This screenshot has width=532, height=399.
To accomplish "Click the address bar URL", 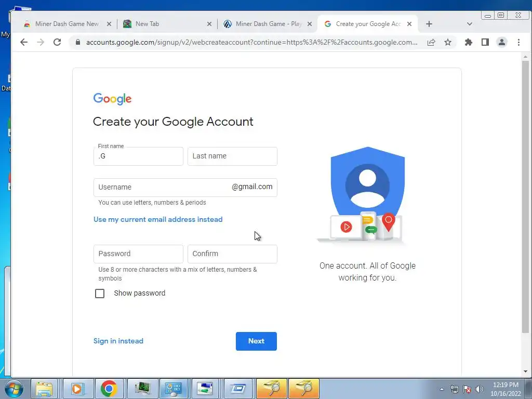I will [251, 42].
